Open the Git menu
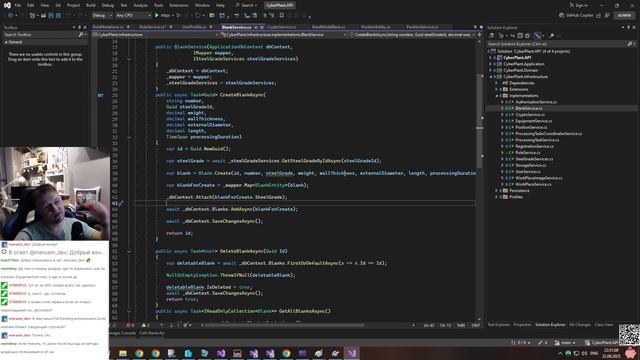The height and width of the screenshot is (360, 640). click(58, 5)
